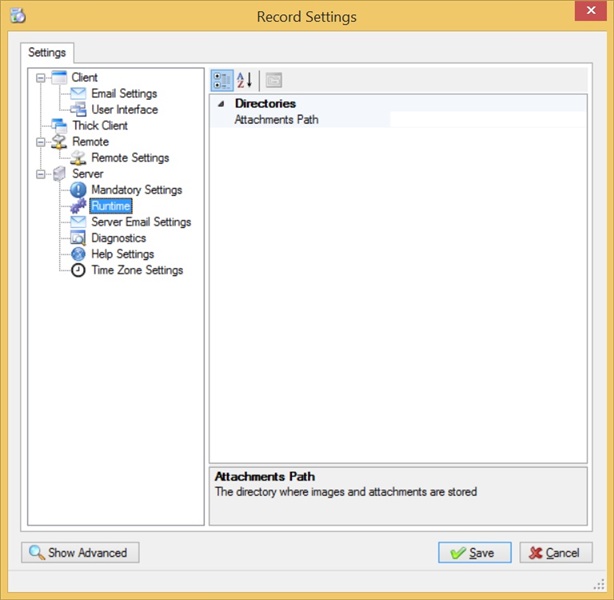Image resolution: width=614 pixels, height=600 pixels.
Task: Open Help Settings in the tree
Action: click(x=123, y=254)
